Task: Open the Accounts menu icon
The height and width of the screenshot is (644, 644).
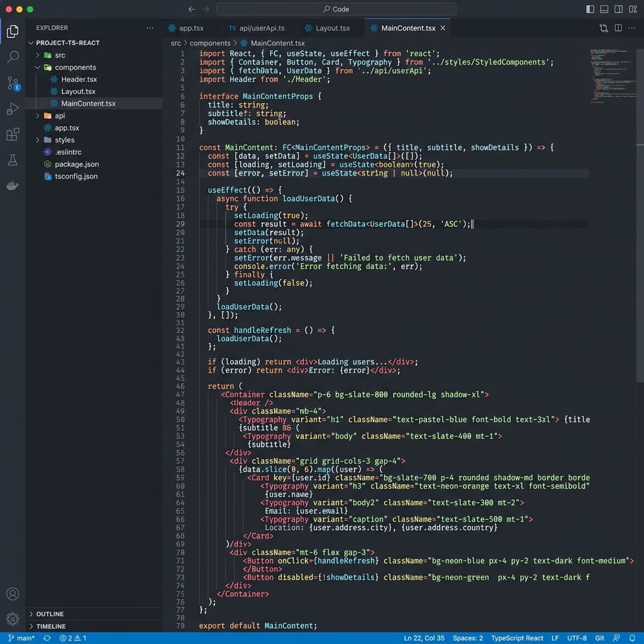Action: pyautogui.click(x=13, y=594)
